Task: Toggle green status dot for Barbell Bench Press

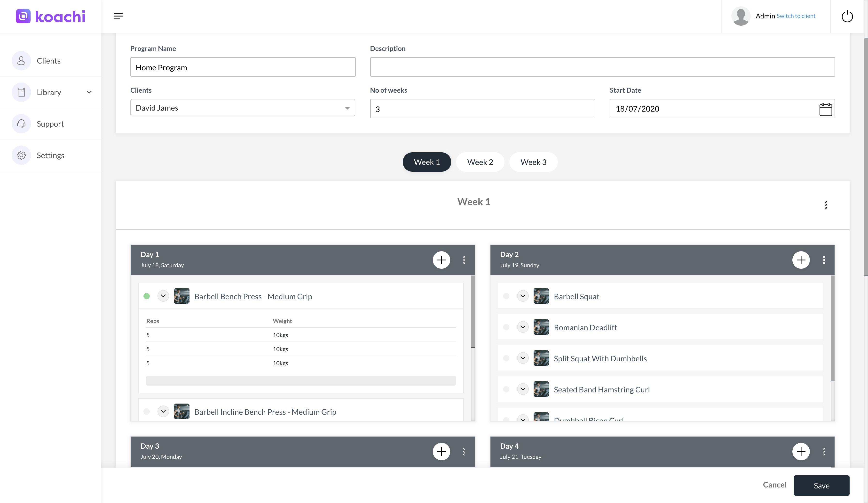Action: (x=147, y=296)
